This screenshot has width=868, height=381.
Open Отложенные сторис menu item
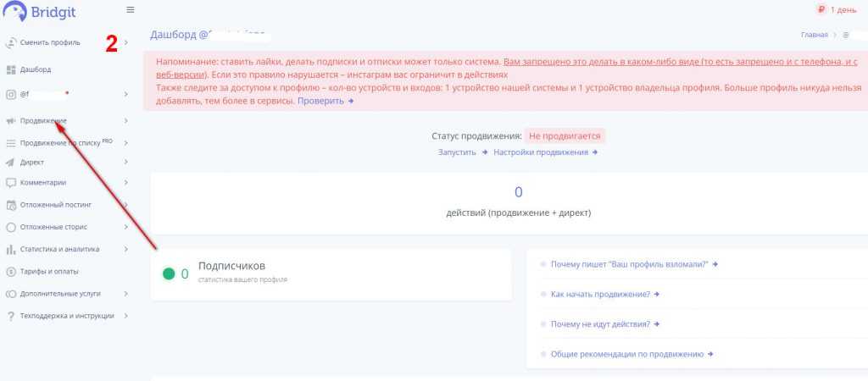[x=53, y=227]
